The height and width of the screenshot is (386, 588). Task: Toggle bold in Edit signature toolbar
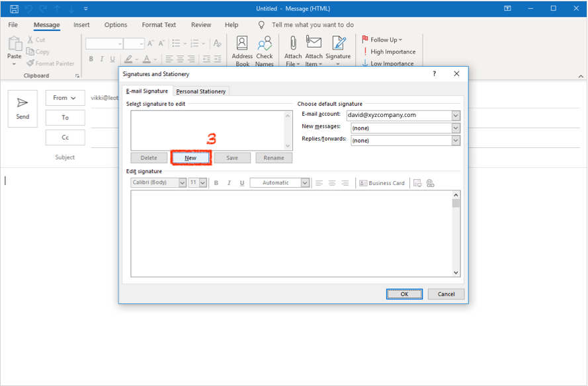(x=216, y=183)
